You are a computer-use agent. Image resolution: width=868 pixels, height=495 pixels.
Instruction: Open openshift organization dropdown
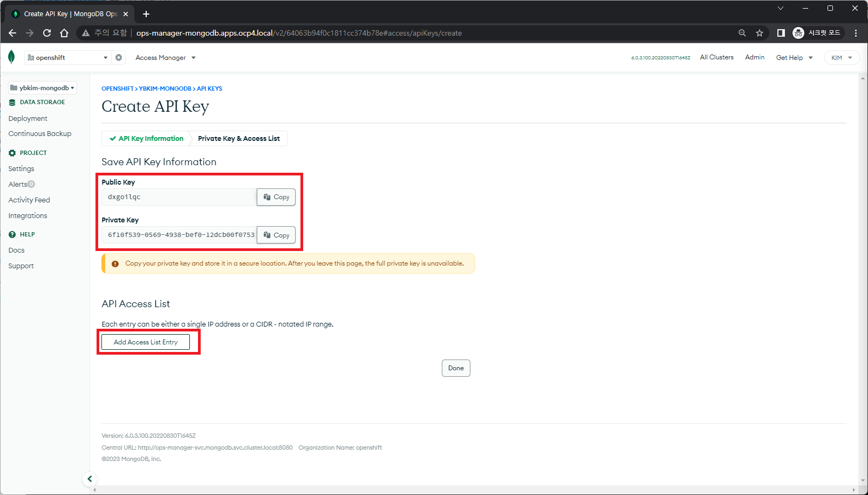pyautogui.click(x=67, y=57)
